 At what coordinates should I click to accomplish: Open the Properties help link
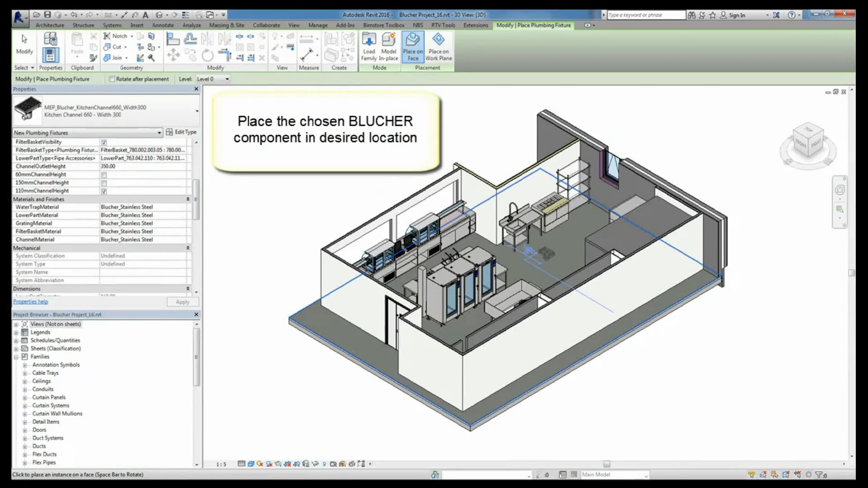(x=30, y=301)
